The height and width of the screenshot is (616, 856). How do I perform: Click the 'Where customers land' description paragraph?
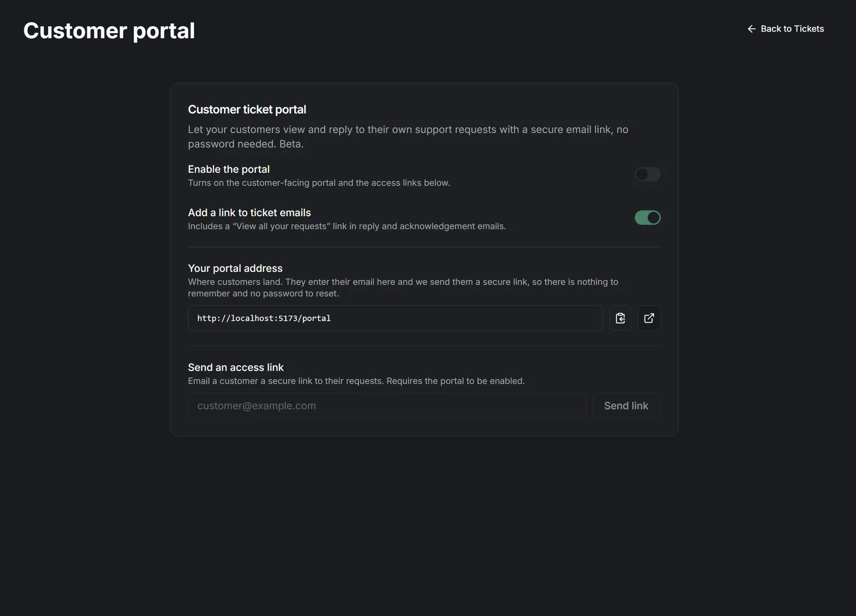[403, 287]
